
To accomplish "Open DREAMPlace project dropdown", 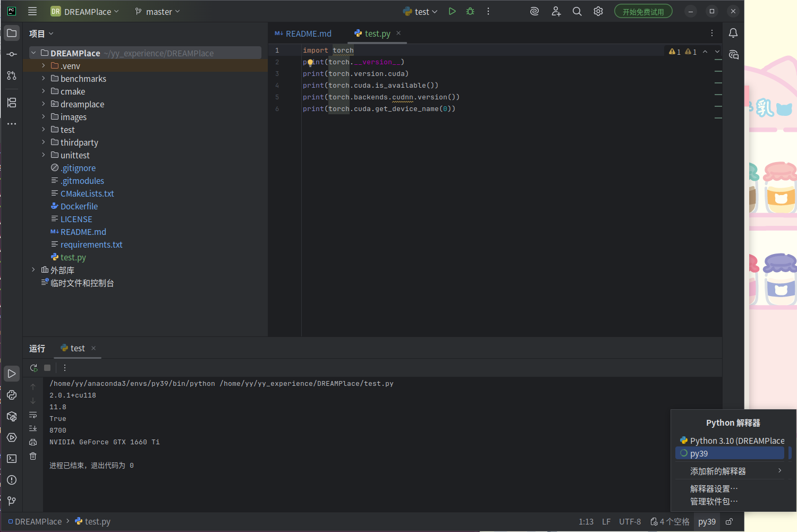I will click(84, 11).
